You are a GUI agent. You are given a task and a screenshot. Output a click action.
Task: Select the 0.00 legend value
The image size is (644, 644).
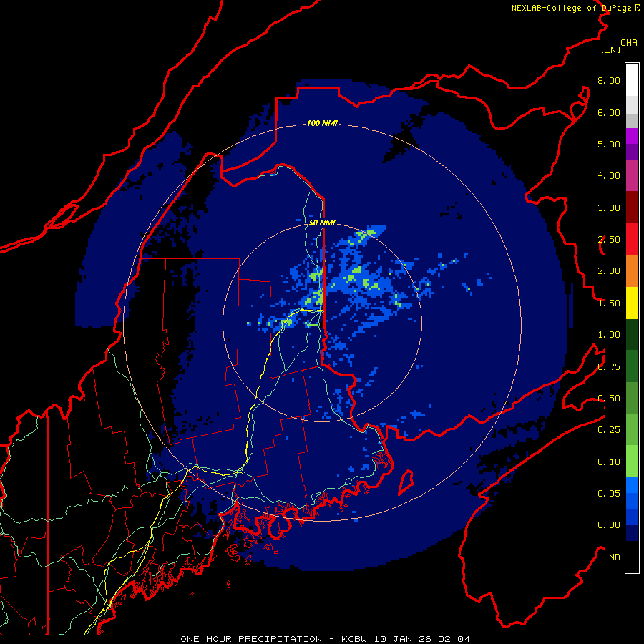coord(609,525)
